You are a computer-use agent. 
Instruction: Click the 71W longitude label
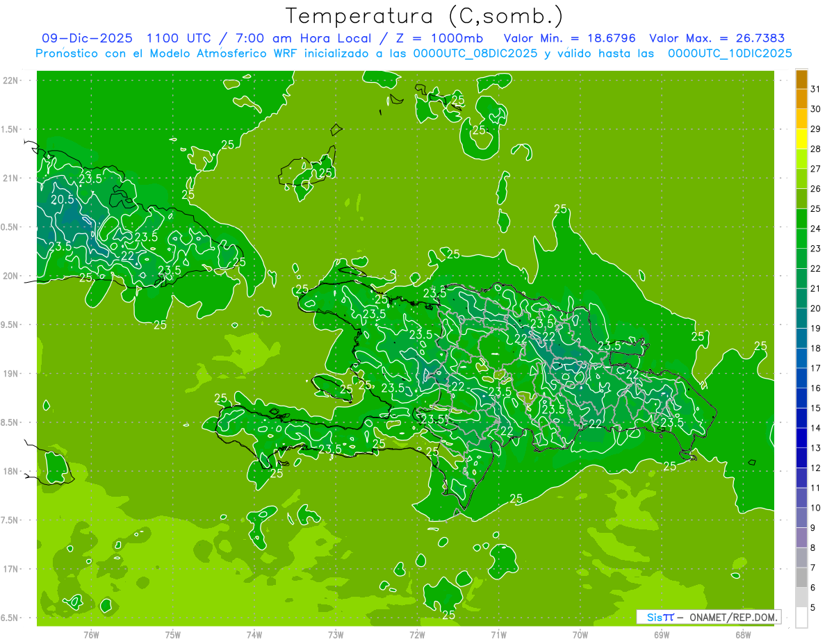coord(498,634)
